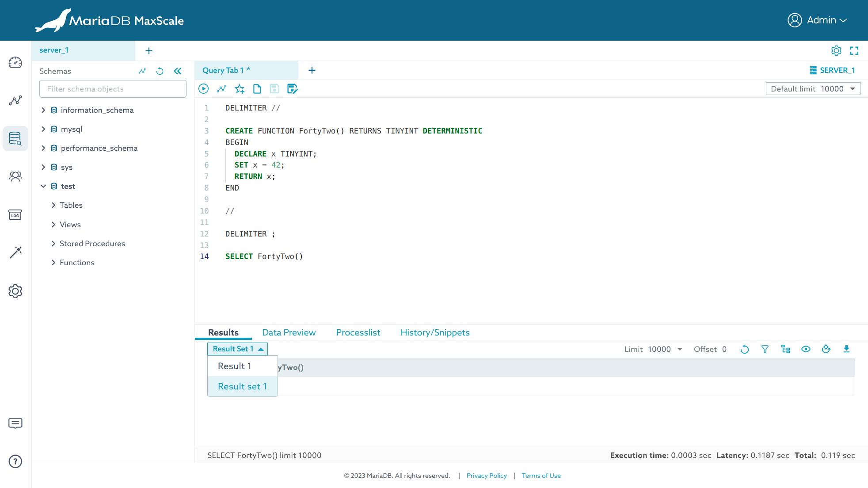Open the Privacy Policy link

click(486, 476)
